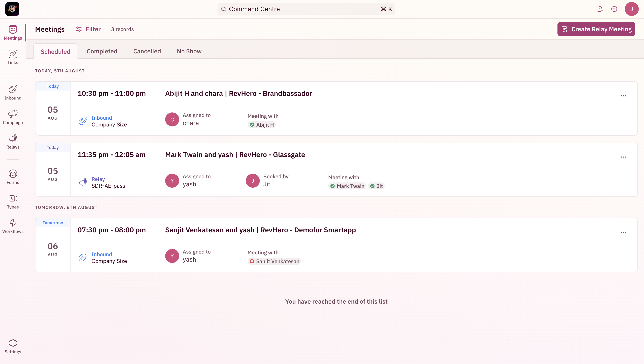The image size is (644, 364).
Task: Click the Sanjit Venkatesan declined attendee chip
Action: (x=274, y=261)
